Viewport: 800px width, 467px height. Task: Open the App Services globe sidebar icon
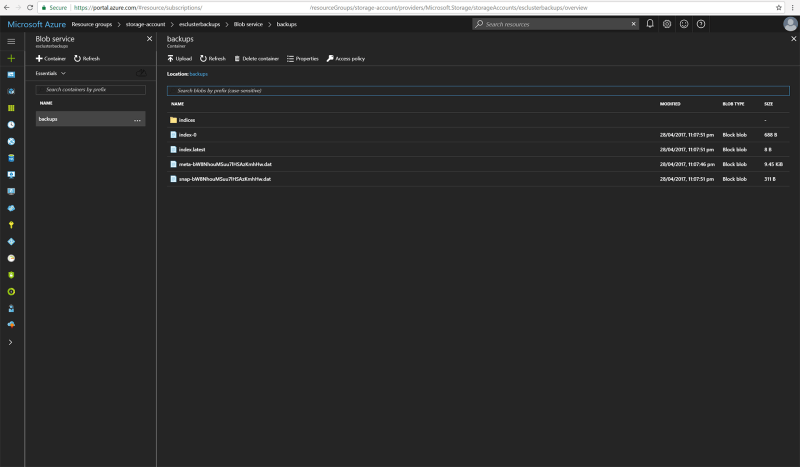point(11,141)
